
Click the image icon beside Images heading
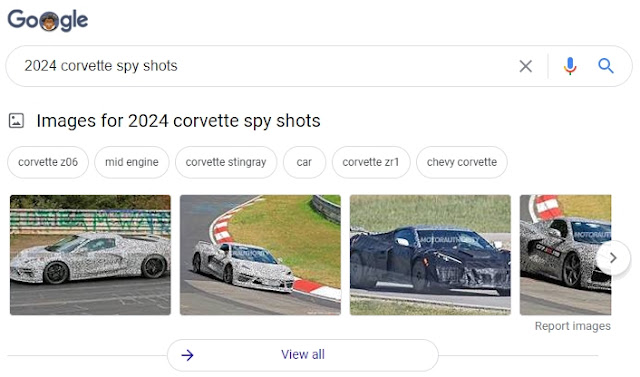[x=16, y=121]
